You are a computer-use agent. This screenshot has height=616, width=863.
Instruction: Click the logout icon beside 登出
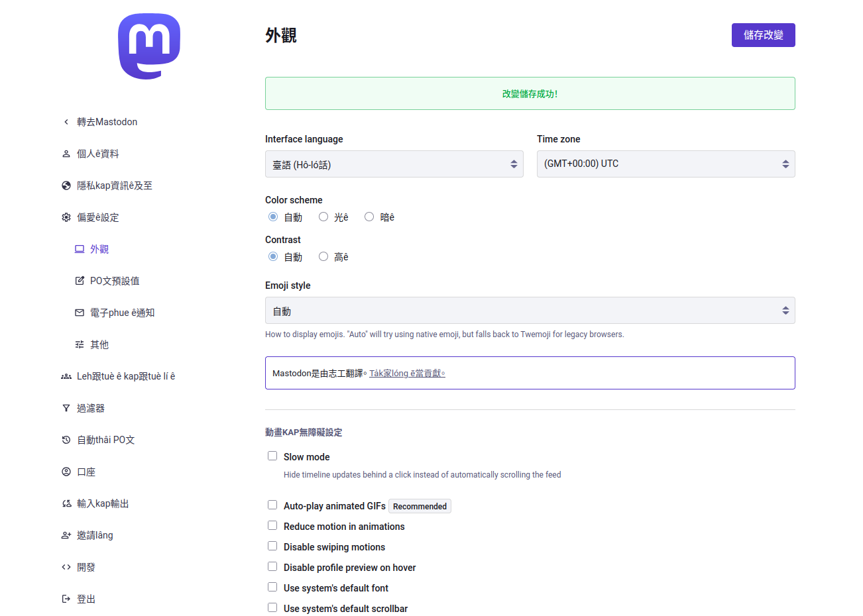[x=66, y=599]
